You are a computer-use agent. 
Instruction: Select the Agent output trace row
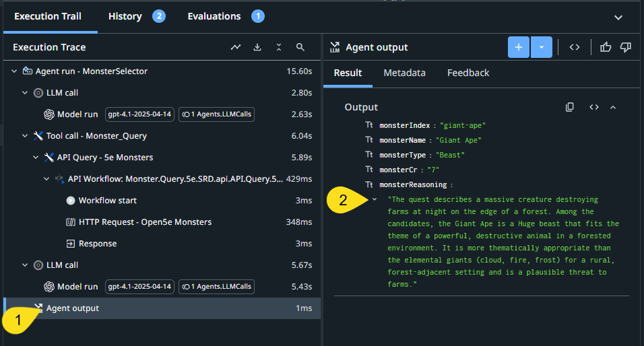[162, 308]
